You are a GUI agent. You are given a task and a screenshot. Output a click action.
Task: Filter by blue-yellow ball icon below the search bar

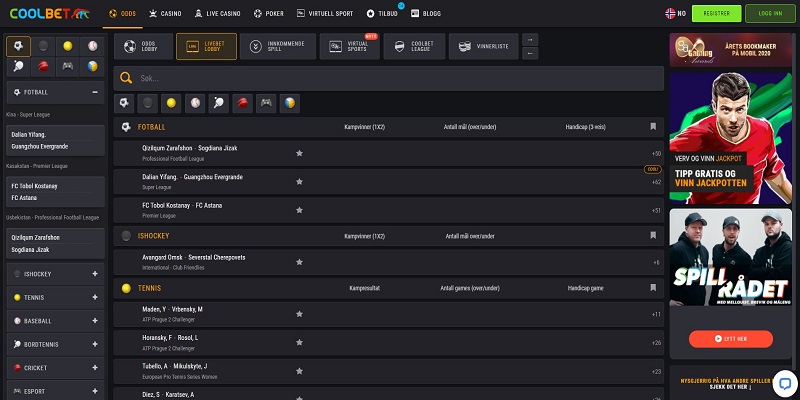pos(290,103)
